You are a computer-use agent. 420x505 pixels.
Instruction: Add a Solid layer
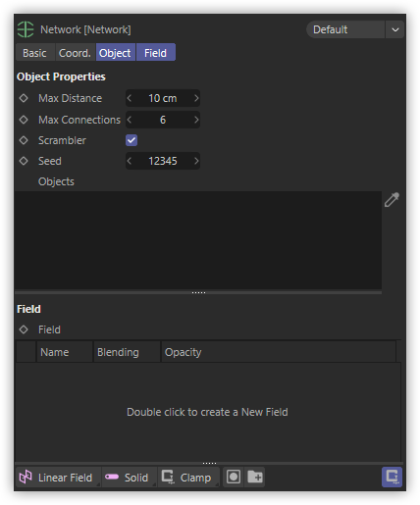click(130, 478)
